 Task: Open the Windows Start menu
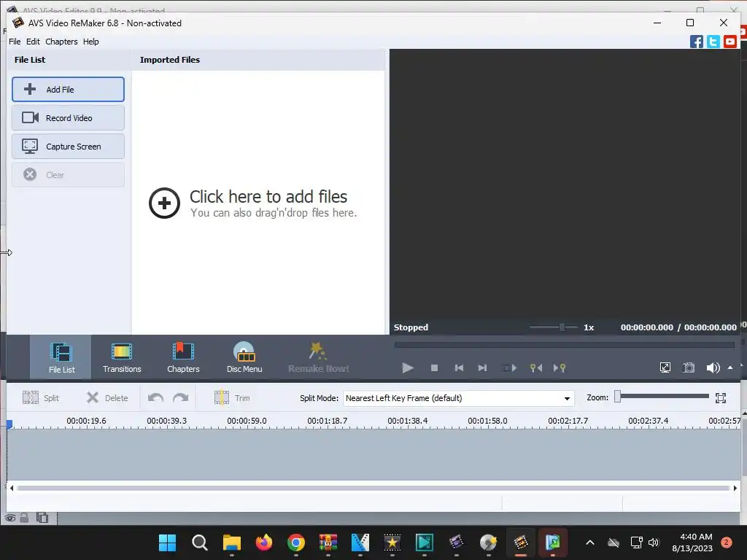pos(167,542)
